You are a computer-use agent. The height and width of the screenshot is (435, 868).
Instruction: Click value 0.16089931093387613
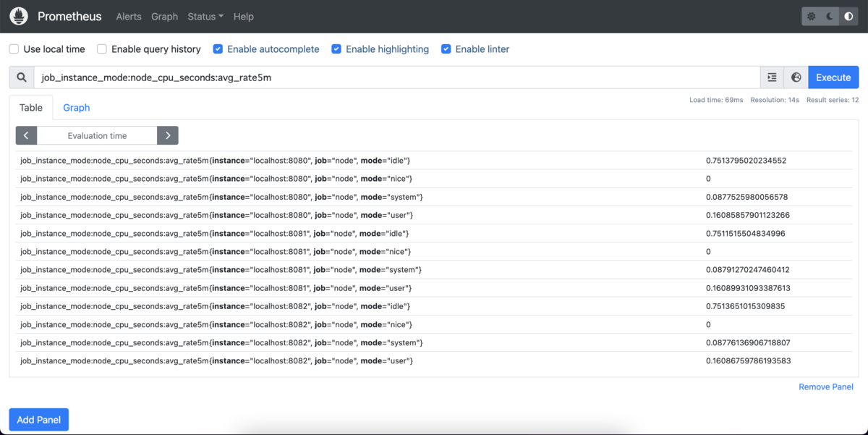[x=748, y=288]
